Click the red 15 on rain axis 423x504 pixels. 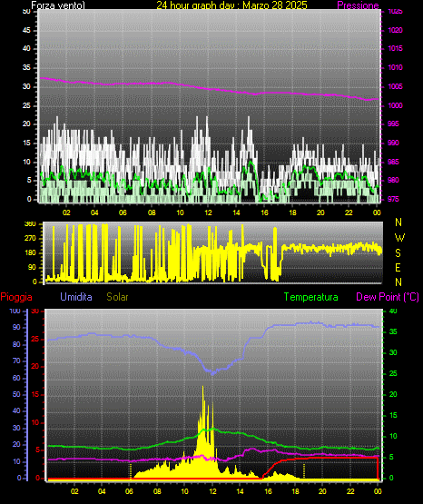[35, 394]
